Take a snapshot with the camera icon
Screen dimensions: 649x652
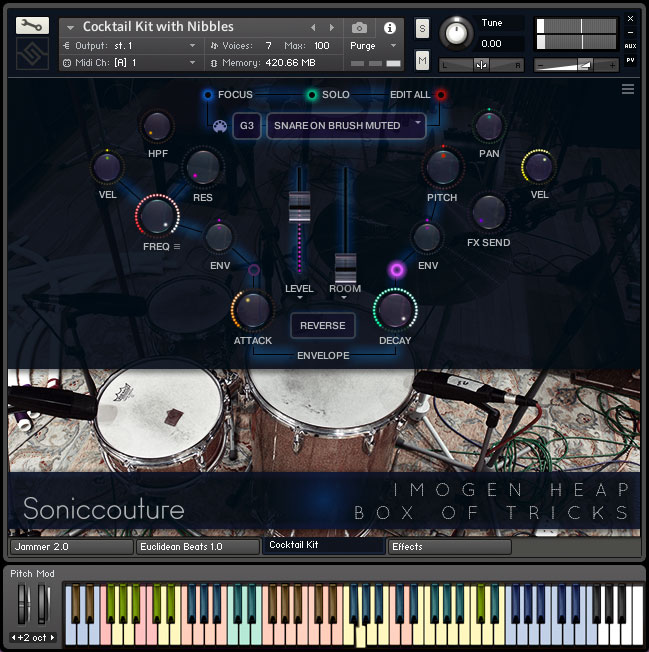(x=359, y=28)
